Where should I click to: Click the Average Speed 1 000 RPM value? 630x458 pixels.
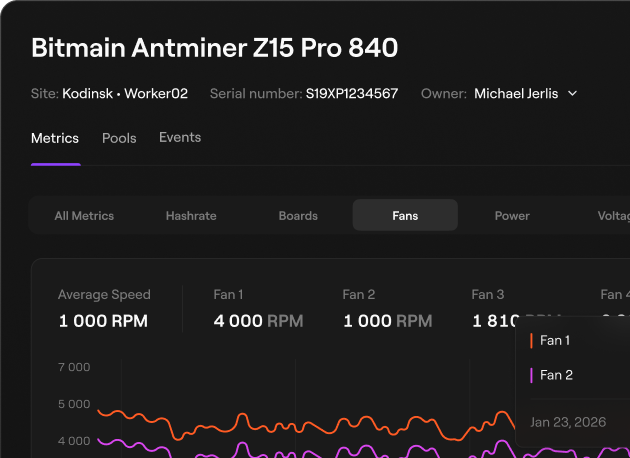103,321
